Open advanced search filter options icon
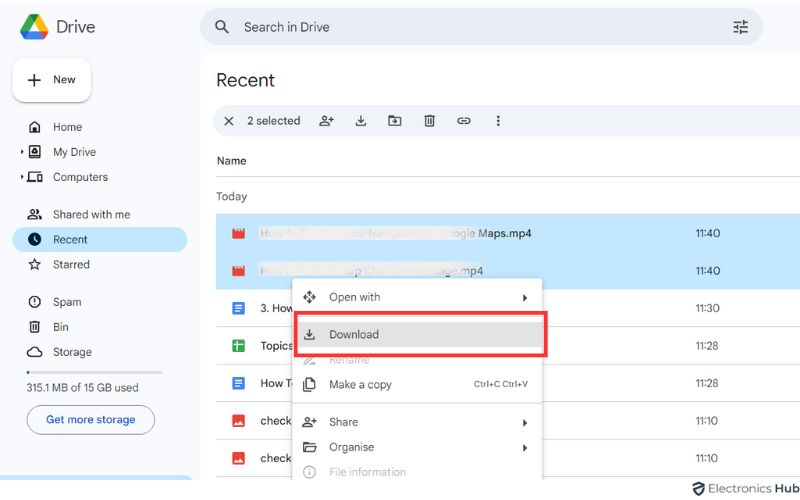Screen dimensions: 800x500 [x=740, y=27]
